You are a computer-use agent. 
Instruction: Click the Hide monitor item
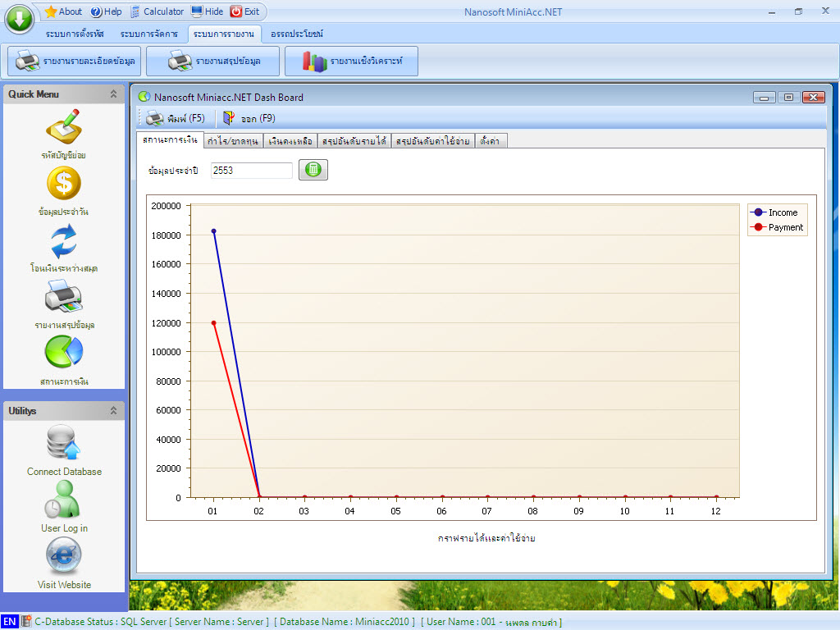click(208, 11)
